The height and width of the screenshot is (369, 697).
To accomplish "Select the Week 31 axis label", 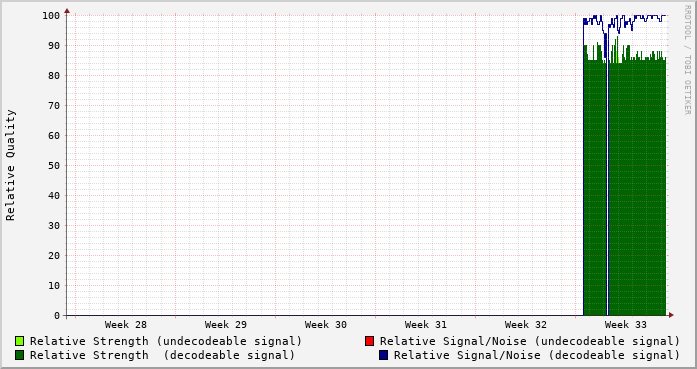I will [x=426, y=325].
